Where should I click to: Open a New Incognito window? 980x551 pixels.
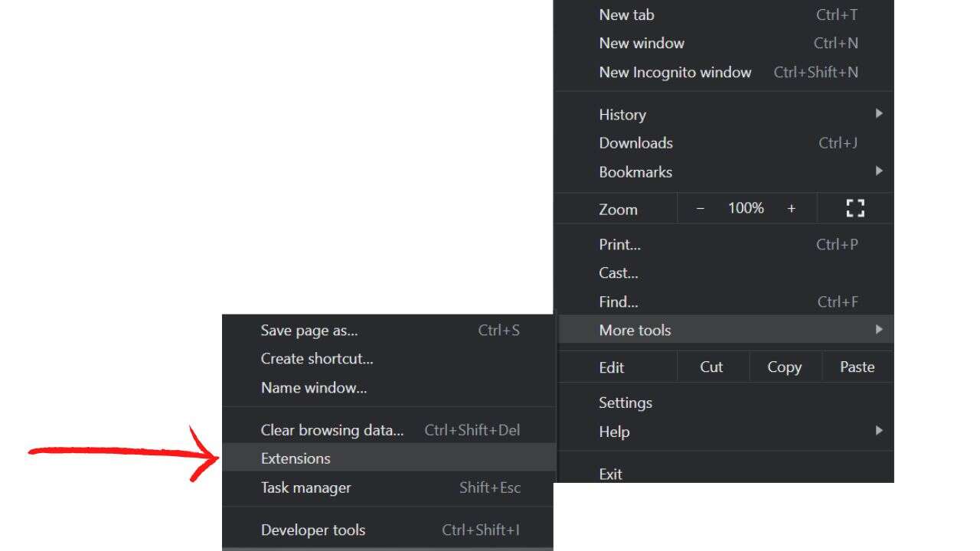(x=675, y=72)
